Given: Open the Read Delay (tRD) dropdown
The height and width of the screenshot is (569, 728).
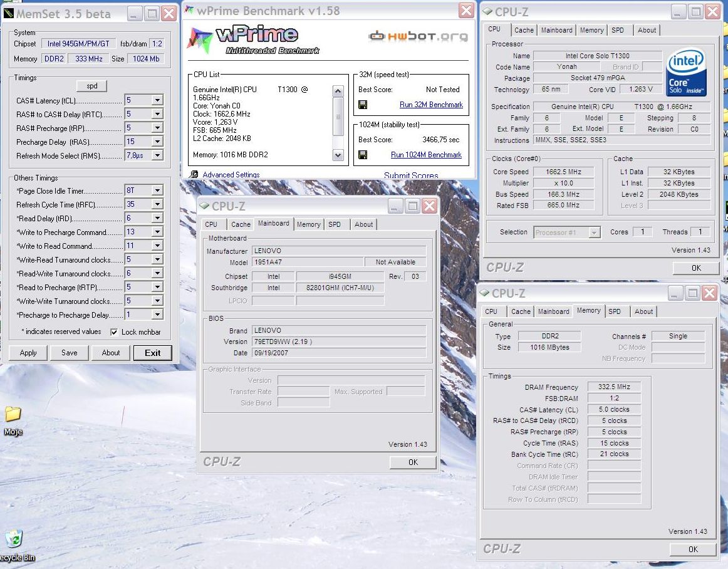Looking at the screenshot, I should tap(157, 218).
